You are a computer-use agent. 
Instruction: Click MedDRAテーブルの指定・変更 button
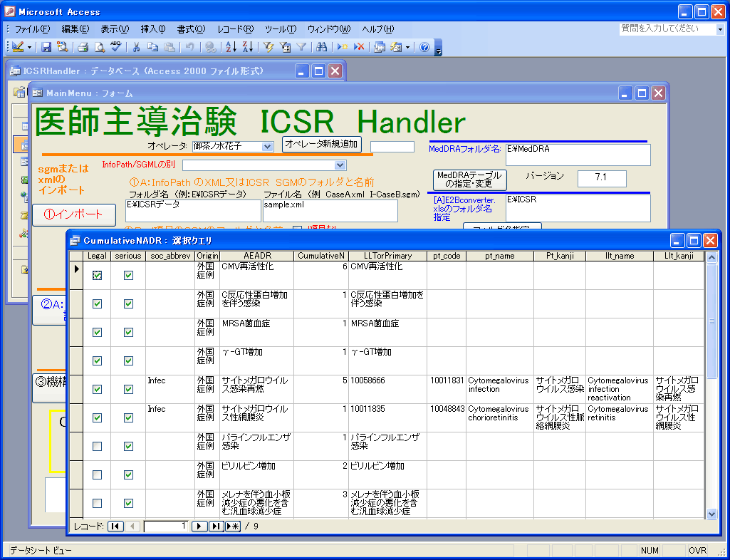pos(470,180)
